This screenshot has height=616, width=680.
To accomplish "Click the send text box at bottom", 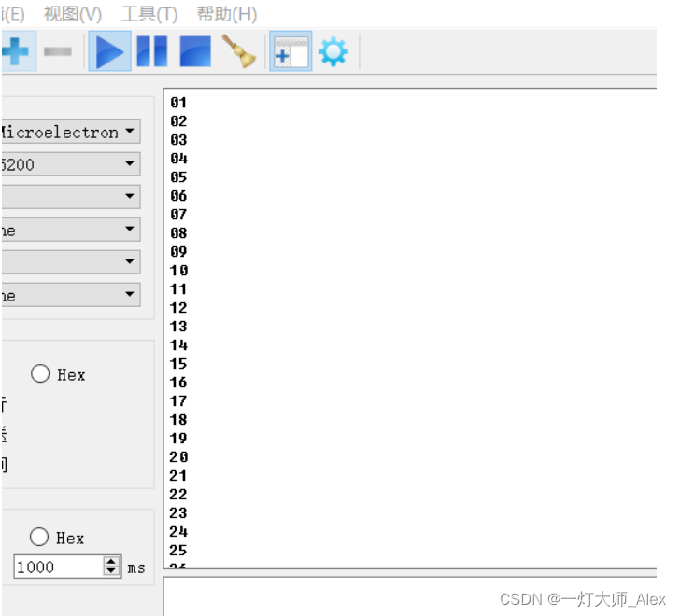I will (410, 596).
